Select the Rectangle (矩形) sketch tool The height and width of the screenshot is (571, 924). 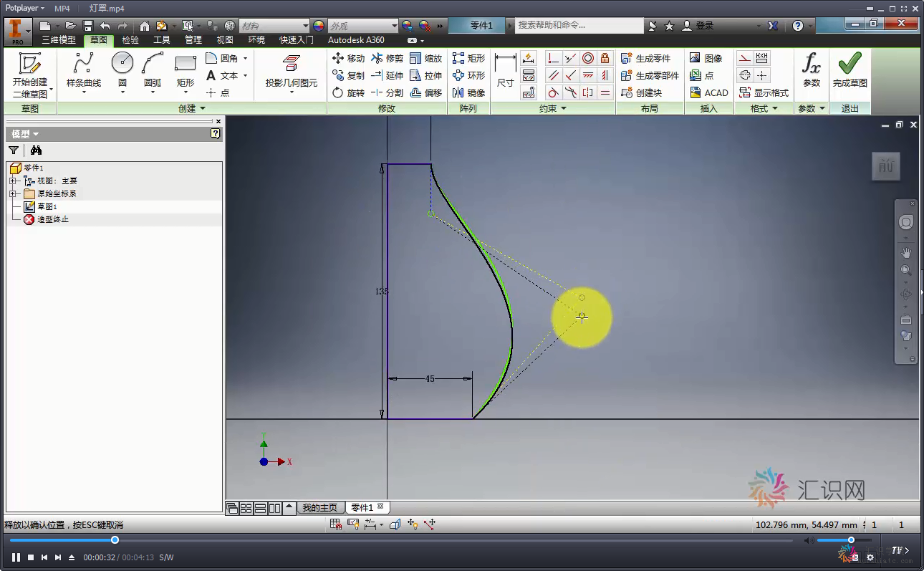186,70
